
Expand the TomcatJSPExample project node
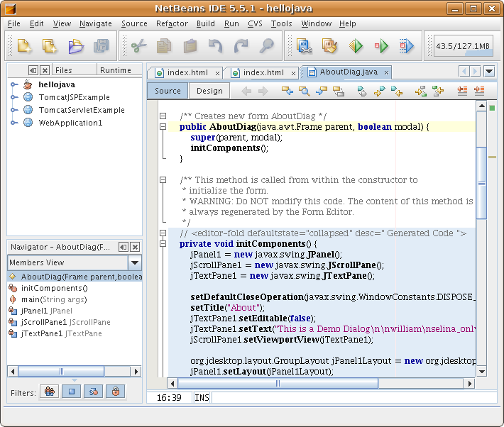13,97
